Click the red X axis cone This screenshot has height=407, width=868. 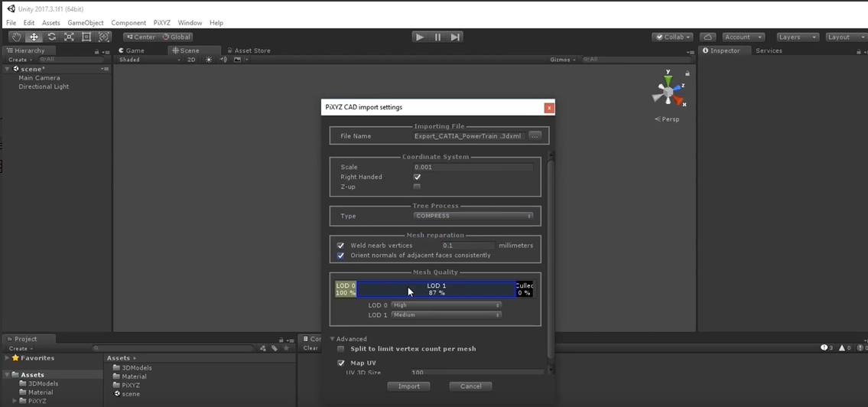[x=679, y=100]
